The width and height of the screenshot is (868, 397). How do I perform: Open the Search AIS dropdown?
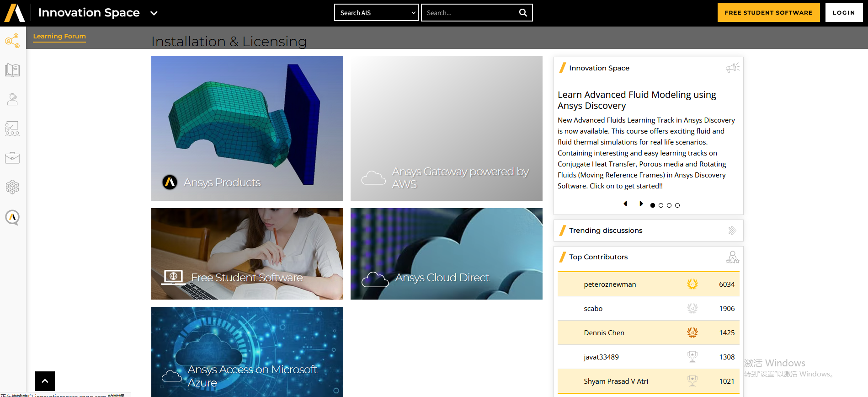376,13
